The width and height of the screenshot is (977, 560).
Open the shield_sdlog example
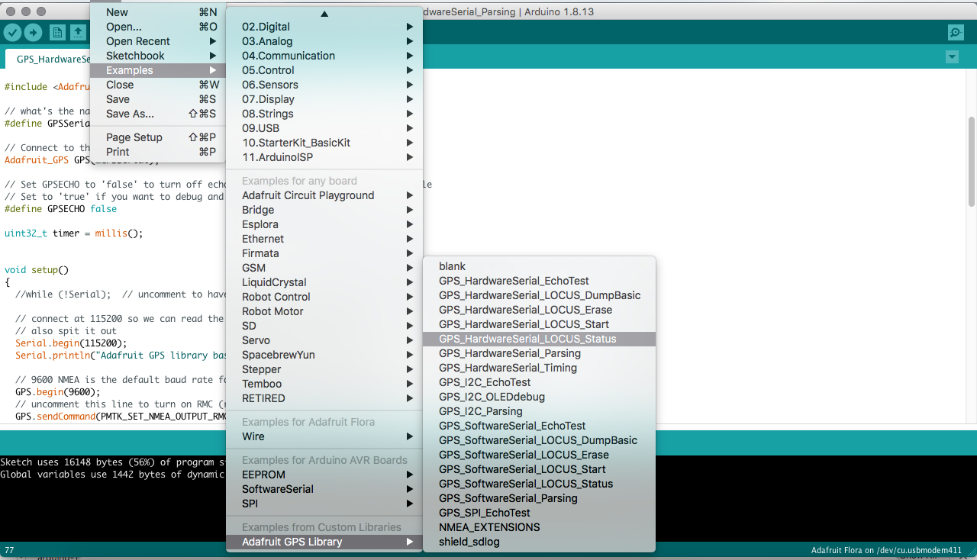[x=539, y=542]
